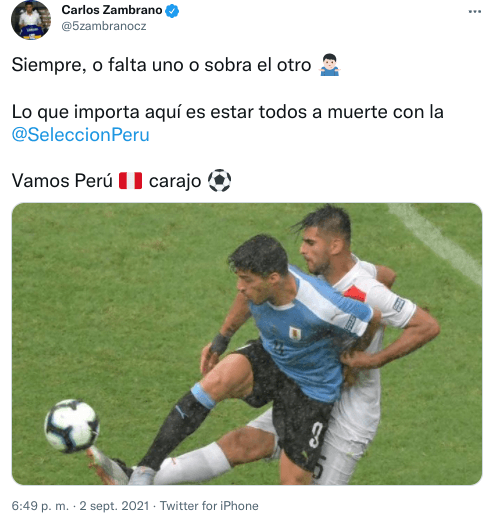Open the @5zambranocz handle
This screenshot has width=491, height=519.
(x=104, y=26)
